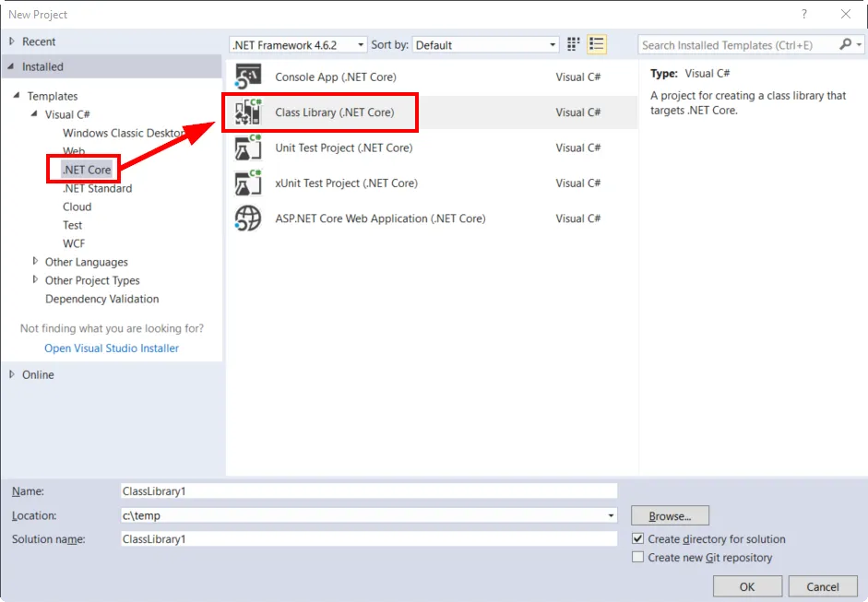Click the Cancel button

pyautogui.click(x=823, y=586)
